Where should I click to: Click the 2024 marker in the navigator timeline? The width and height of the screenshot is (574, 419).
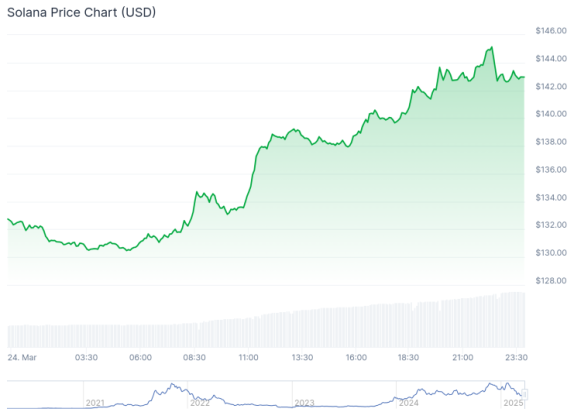(409, 403)
